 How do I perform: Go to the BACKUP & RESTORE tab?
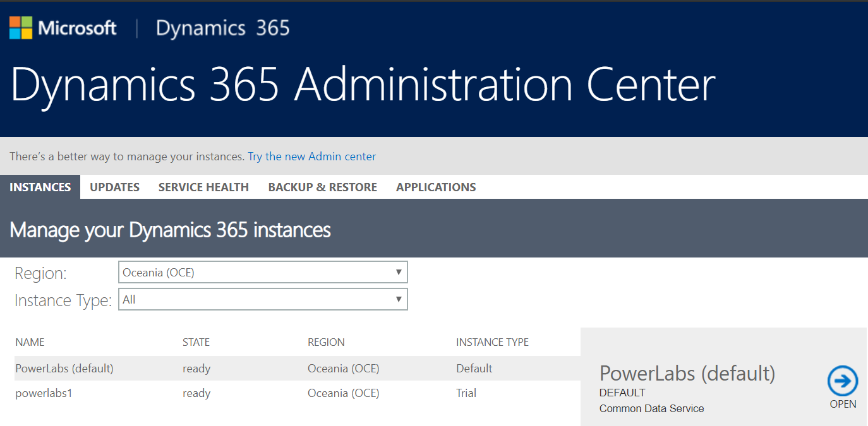322,187
